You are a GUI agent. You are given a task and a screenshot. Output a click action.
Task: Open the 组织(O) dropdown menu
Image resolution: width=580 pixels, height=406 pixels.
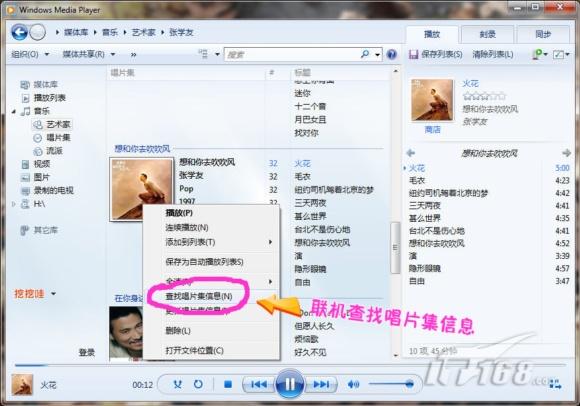tap(30, 54)
